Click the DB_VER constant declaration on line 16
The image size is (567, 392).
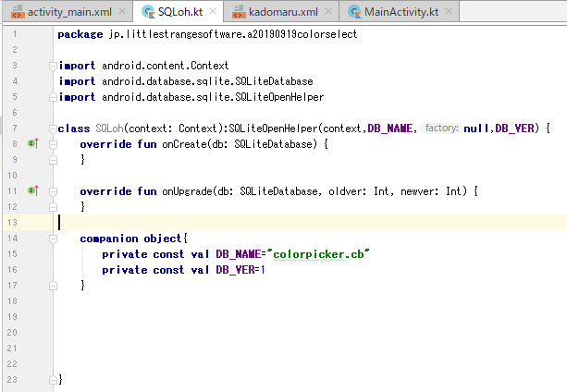236,270
